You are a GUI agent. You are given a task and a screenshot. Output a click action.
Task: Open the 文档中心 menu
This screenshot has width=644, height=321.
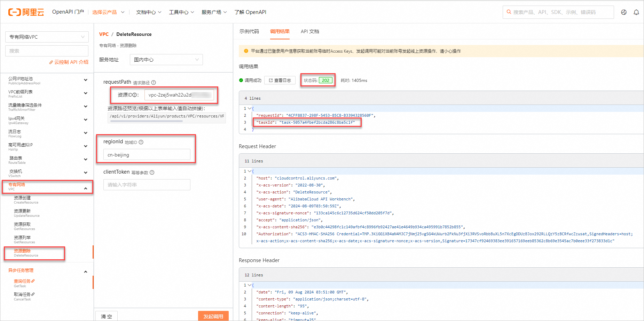click(149, 12)
